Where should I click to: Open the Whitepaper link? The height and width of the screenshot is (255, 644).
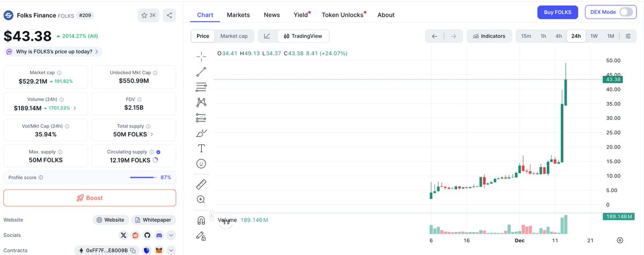pos(153,220)
